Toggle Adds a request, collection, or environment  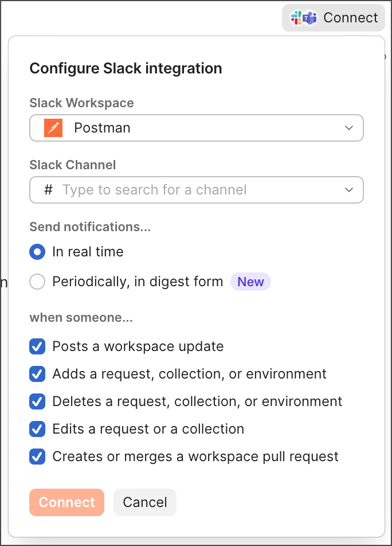click(x=37, y=374)
